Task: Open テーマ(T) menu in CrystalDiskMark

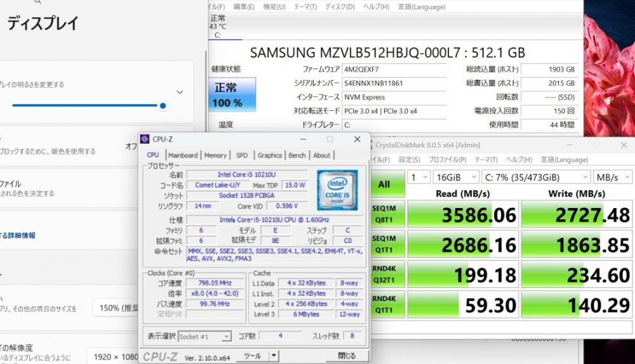Action: (486, 160)
